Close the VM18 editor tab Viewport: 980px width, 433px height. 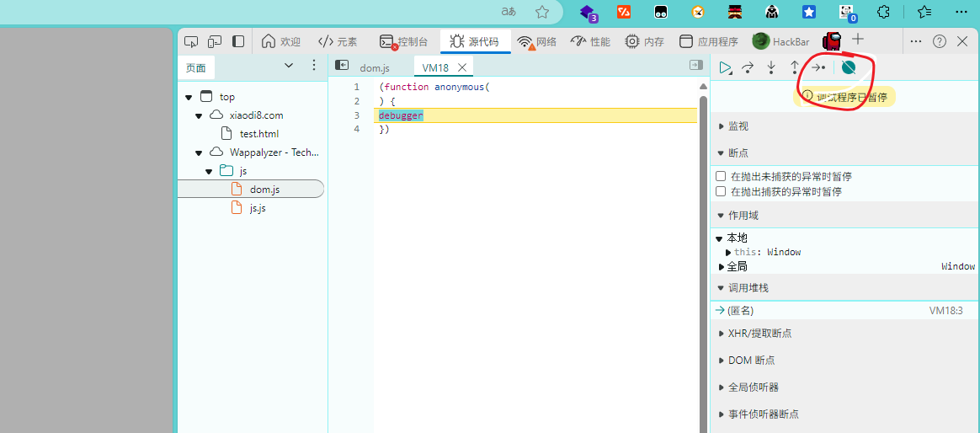coord(462,67)
